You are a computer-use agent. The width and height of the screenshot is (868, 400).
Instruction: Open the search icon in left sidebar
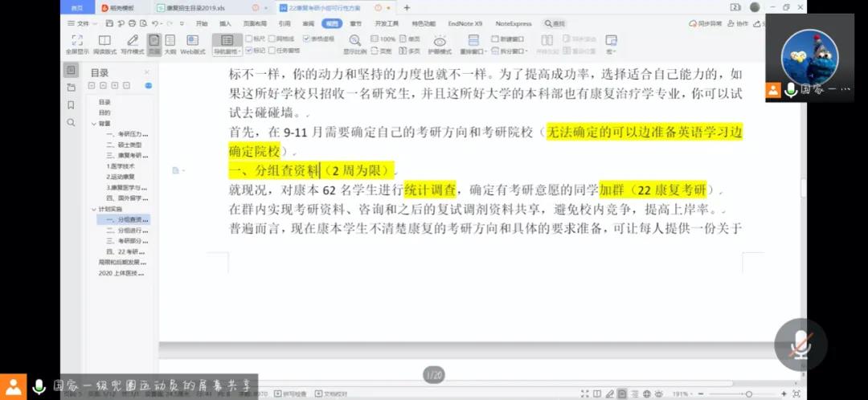[71, 123]
